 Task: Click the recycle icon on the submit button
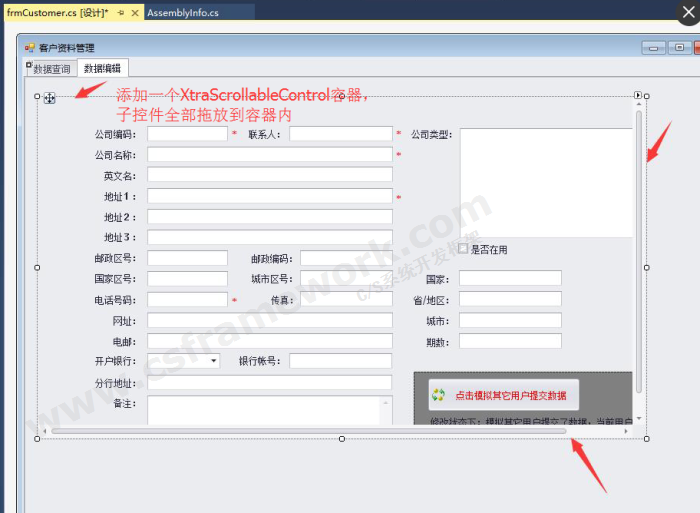[x=438, y=395]
